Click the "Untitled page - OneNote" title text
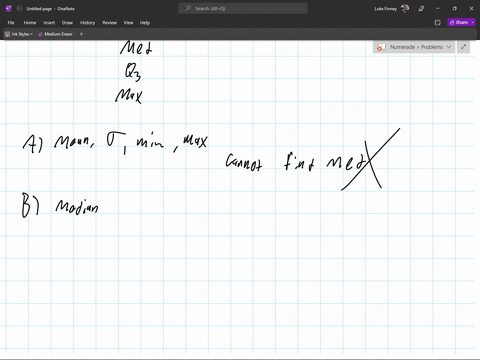Screen dimensions: 480x360 pyautogui.click(x=51, y=9)
